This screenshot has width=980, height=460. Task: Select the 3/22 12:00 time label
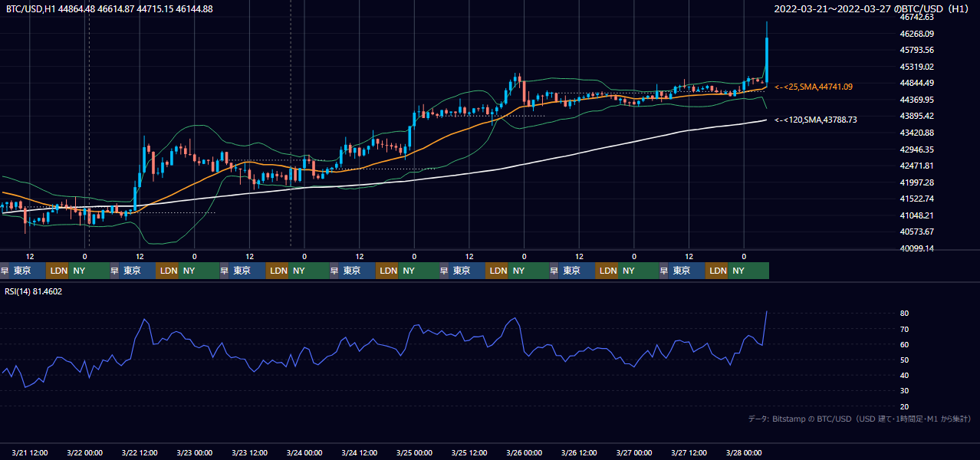click(140, 452)
